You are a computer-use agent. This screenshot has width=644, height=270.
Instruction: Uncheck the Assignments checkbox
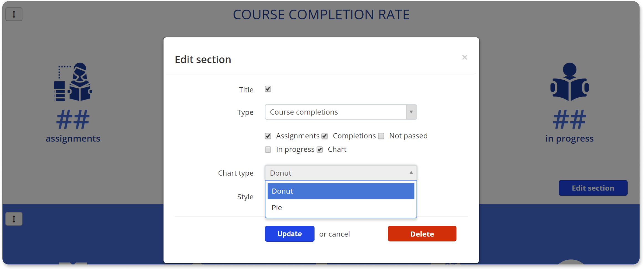(x=268, y=136)
